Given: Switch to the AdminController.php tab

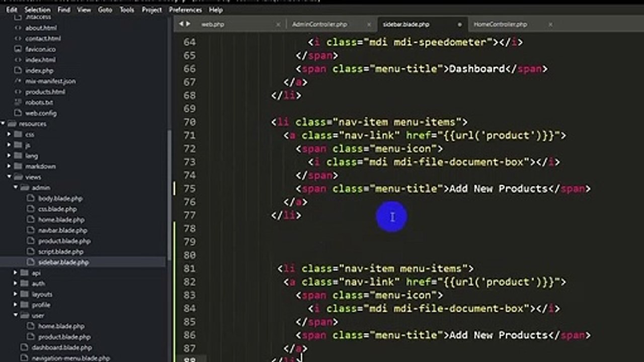Looking at the screenshot, I should pos(319,24).
